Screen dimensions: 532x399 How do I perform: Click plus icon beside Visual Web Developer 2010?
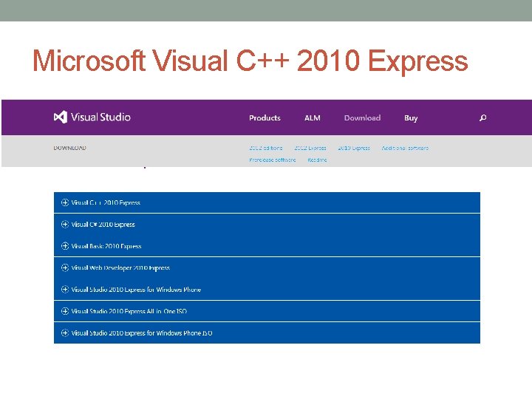click(x=65, y=267)
